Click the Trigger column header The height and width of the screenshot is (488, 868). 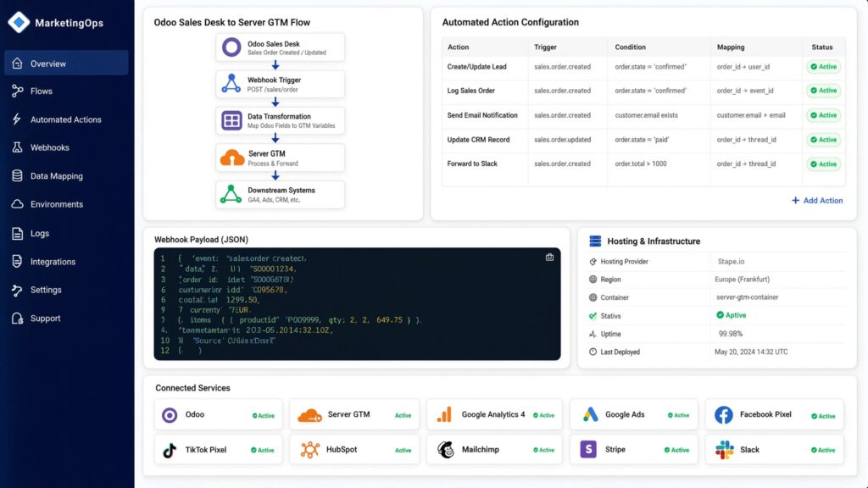click(x=545, y=47)
